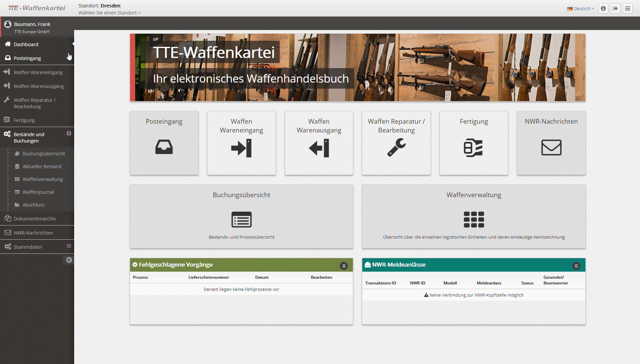Click the info icon in top bar
This screenshot has width=640, height=364.
coord(603,8)
